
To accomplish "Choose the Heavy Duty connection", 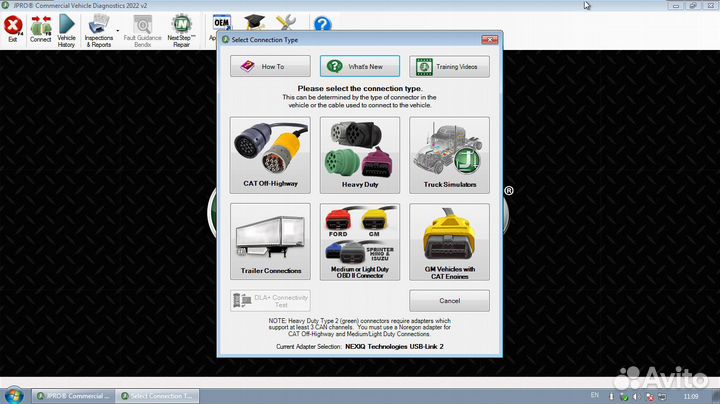I will (x=360, y=155).
